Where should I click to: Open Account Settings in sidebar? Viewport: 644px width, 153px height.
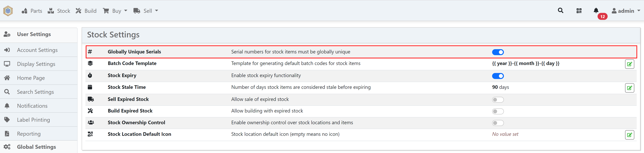[37, 50]
